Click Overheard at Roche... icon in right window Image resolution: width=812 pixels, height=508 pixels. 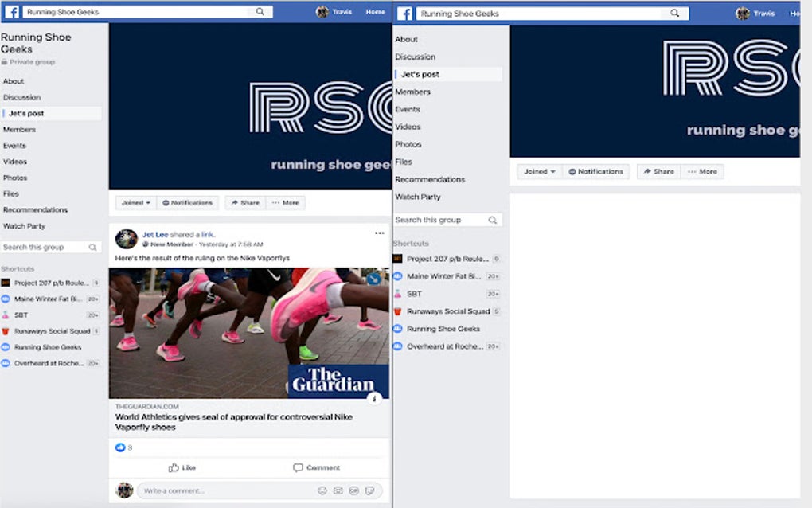[x=398, y=346]
